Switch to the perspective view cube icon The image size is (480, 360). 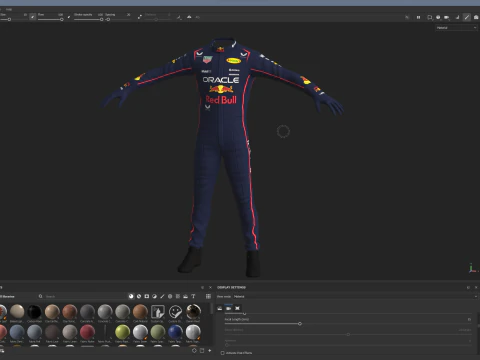430,17
